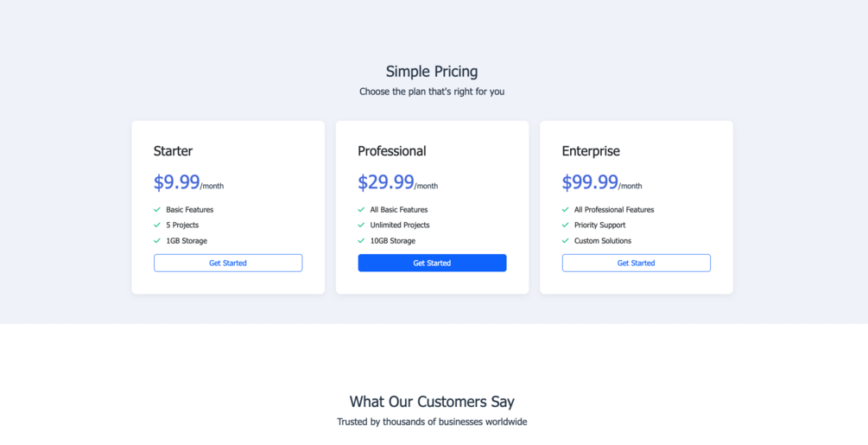Click the checkmark next to 5 Projects
This screenshot has width=868, height=445.
(157, 226)
